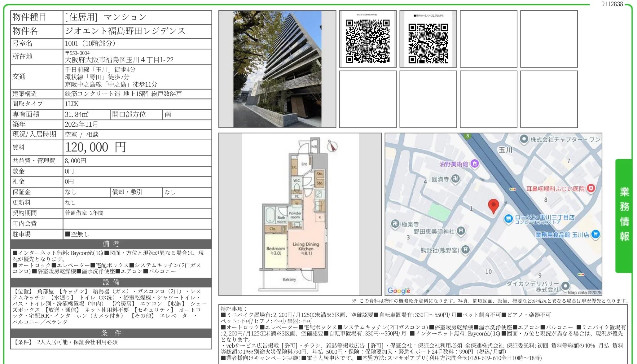This screenshot has width=637, height=364.
Task: Click the 備考 section header
Action: pos(111,244)
